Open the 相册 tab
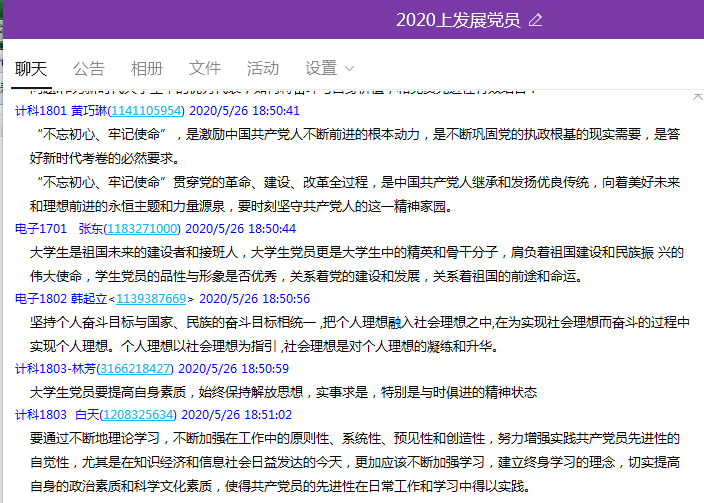This screenshot has height=503, width=704. click(x=147, y=68)
